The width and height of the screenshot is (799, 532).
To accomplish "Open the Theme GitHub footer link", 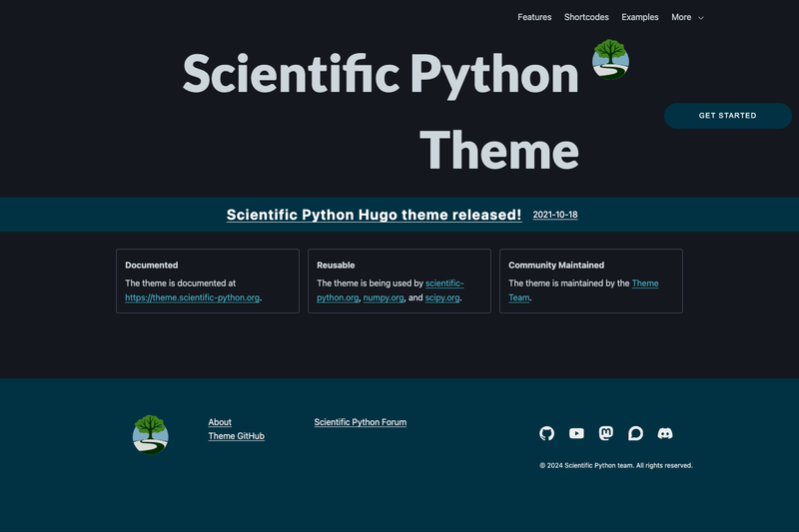I will tap(237, 436).
